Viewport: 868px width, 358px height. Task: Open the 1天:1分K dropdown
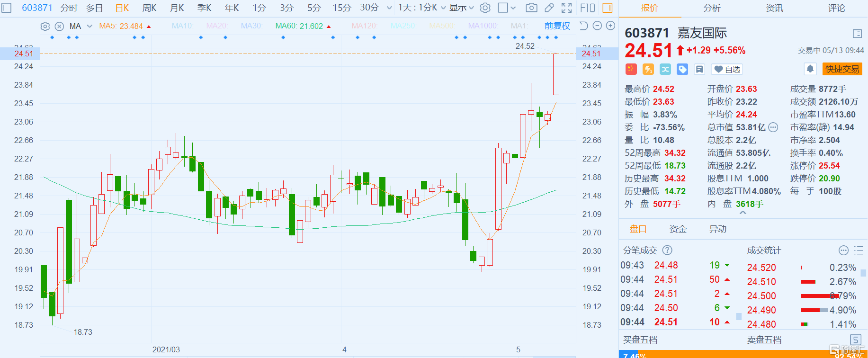coord(422,8)
